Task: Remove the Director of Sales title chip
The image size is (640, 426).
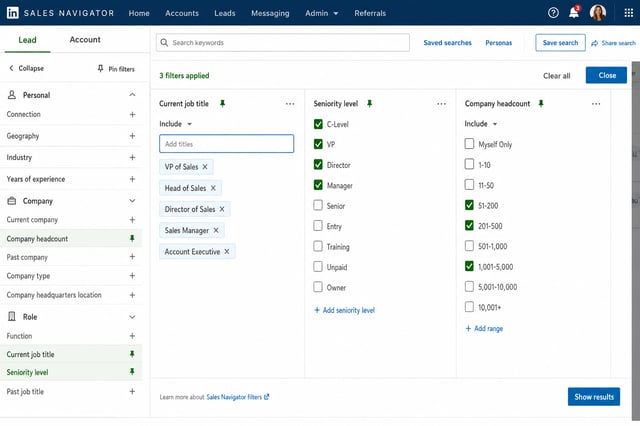Action: click(x=222, y=209)
